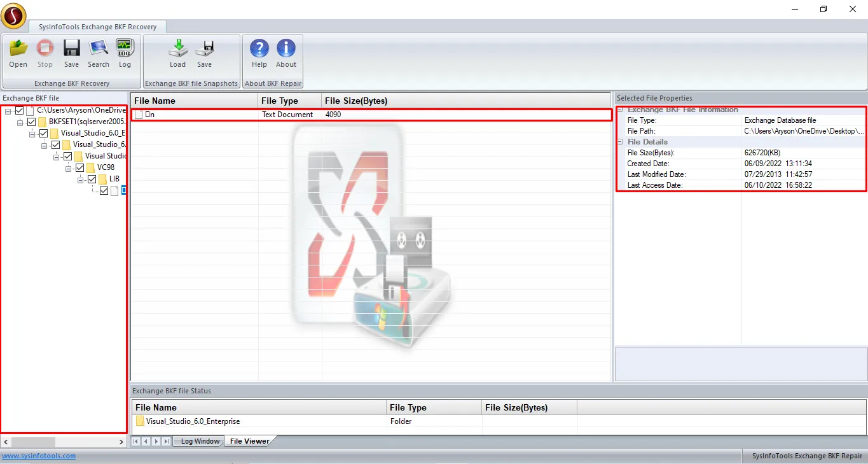
Task: Select the SysInfoTools Exchange BKF Recovery ribbon tab
Action: [97, 27]
